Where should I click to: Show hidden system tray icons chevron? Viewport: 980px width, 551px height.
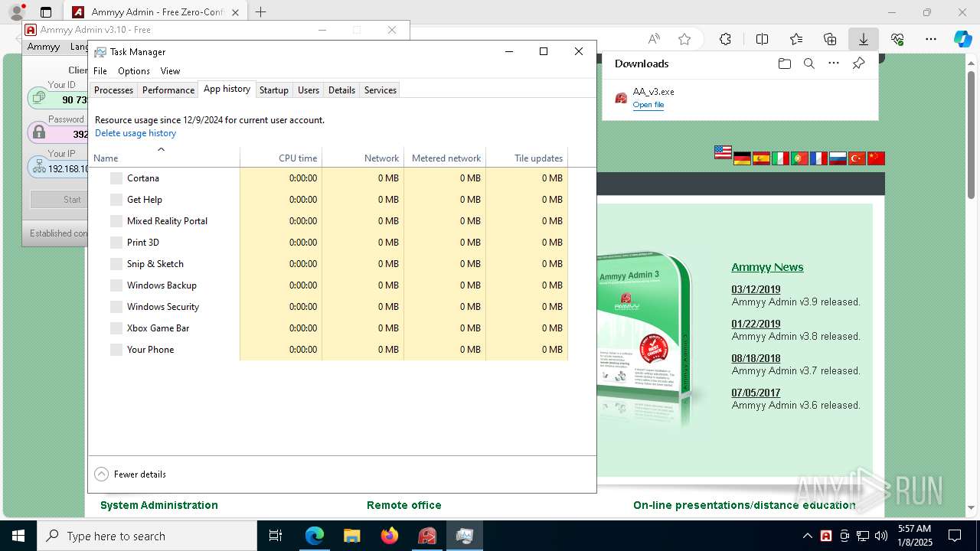point(807,536)
